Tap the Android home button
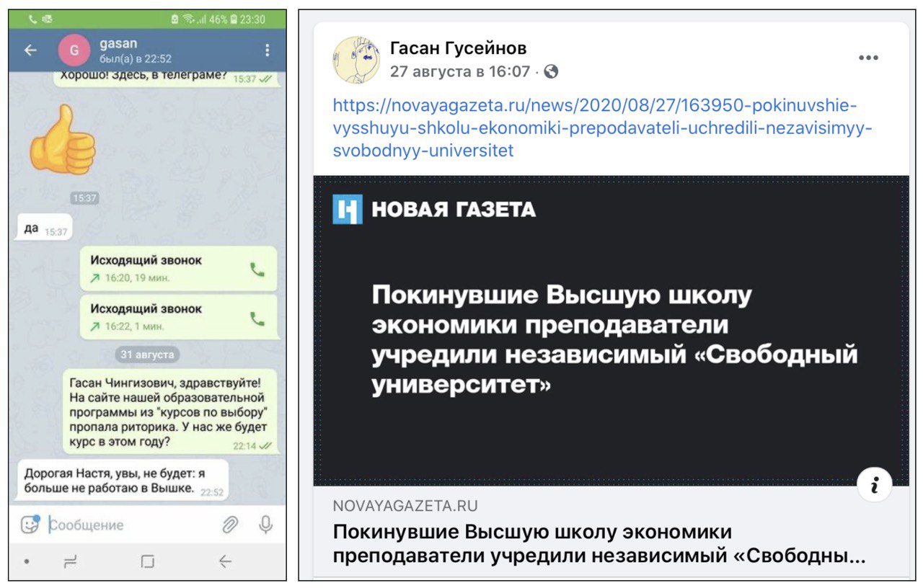 [148, 561]
